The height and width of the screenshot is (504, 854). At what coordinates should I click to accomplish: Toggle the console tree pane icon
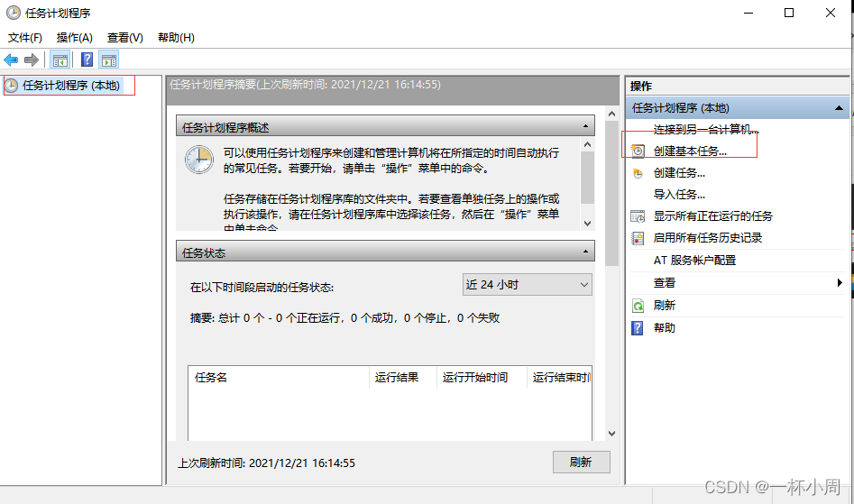pyautogui.click(x=60, y=60)
